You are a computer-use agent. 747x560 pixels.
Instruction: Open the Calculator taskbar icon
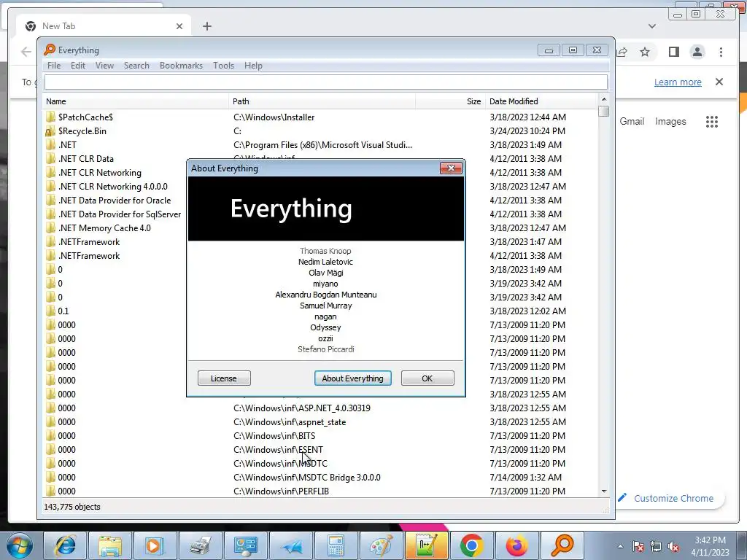tap(336, 545)
